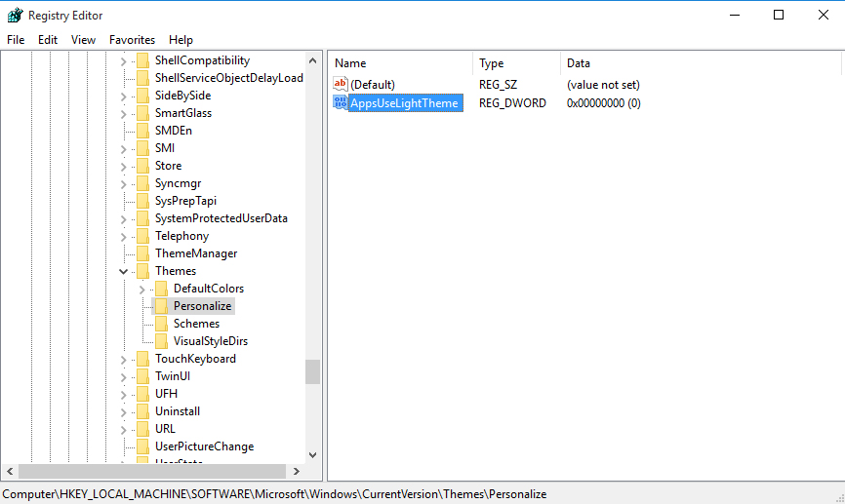The height and width of the screenshot is (504, 845).
Task: Minimize the Registry Editor window
Action: (735, 15)
